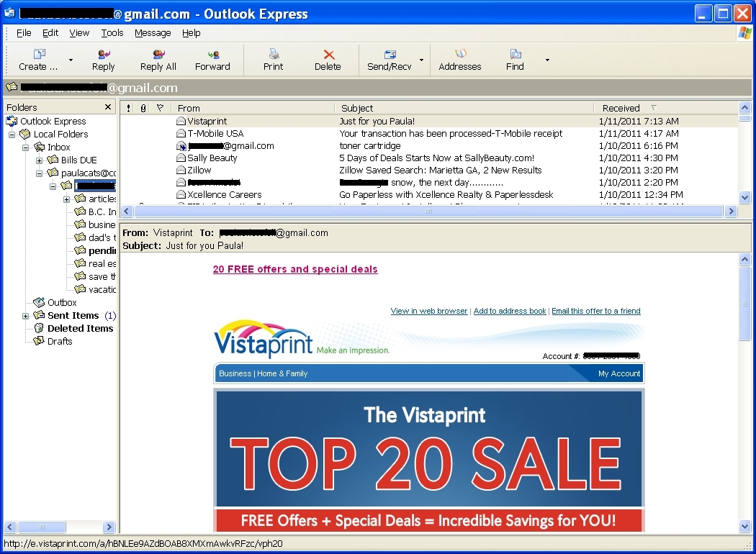Select the Sally Beauty message
Viewport: 756px width, 554px height.
pos(428,158)
